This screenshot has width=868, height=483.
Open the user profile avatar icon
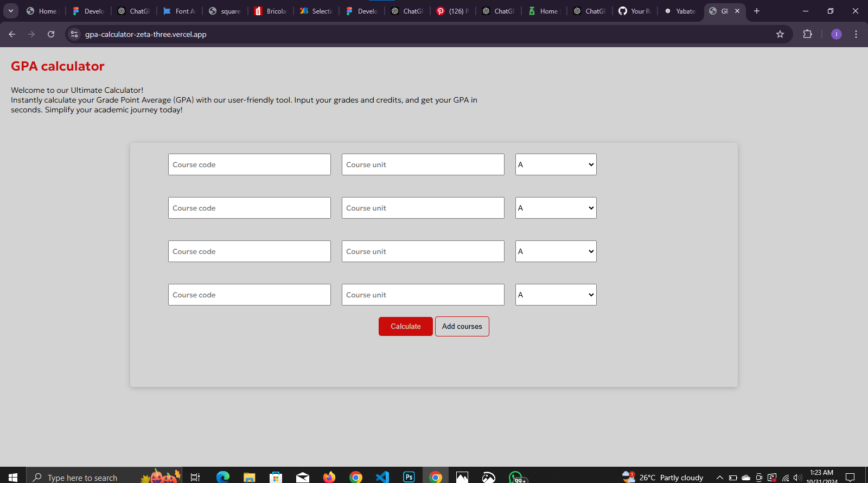tap(836, 34)
